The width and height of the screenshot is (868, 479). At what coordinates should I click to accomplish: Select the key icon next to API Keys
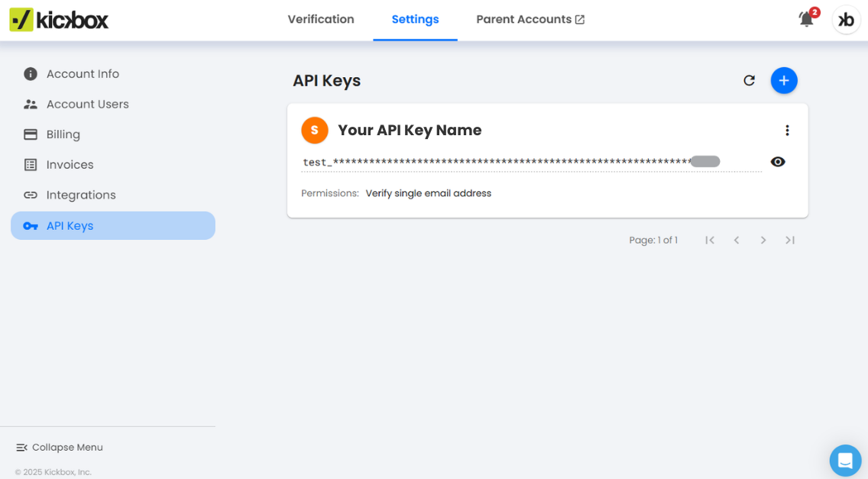point(30,225)
